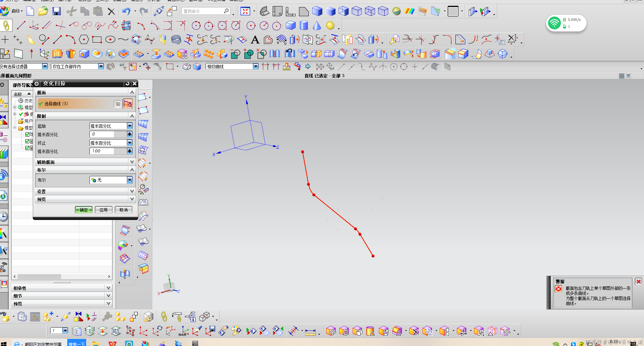Select the Ellipse curve tool
Screen dimensions: 644x346
[x=110, y=40]
